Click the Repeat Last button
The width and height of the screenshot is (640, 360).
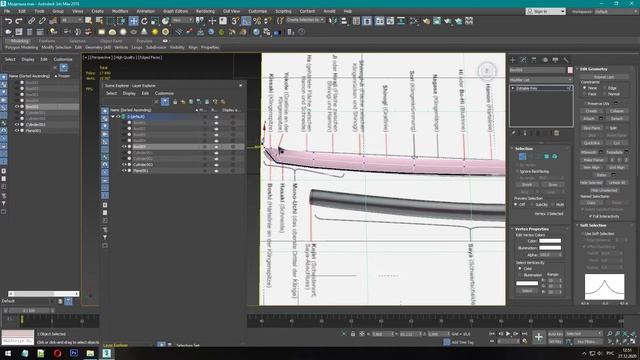604,77
